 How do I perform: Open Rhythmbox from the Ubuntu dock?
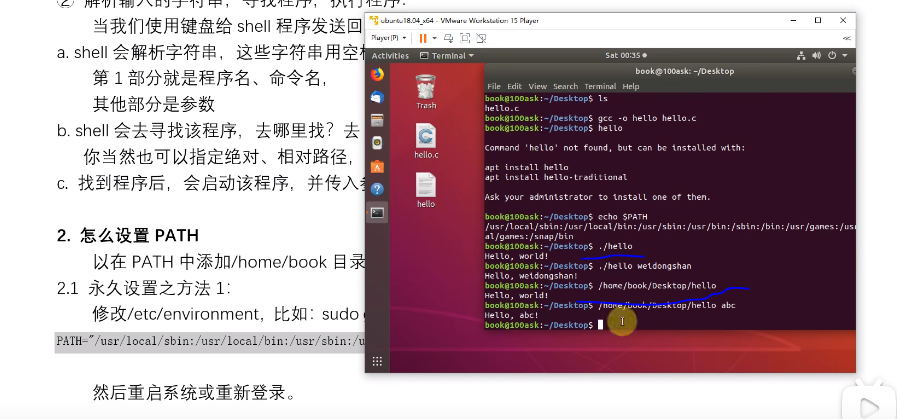[x=377, y=143]
